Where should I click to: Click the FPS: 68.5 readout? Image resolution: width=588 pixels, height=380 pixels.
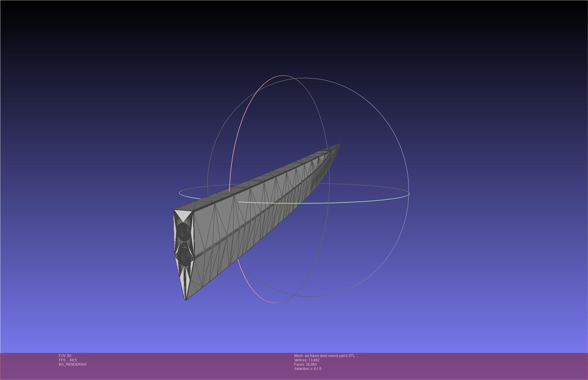coord(68,360)
